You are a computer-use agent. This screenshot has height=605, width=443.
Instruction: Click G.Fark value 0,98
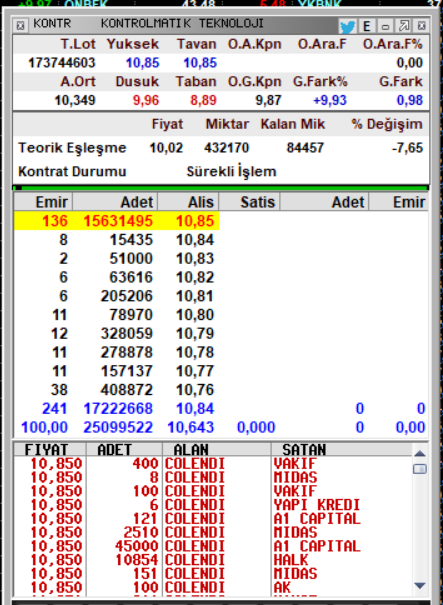(x=410, y=100)
